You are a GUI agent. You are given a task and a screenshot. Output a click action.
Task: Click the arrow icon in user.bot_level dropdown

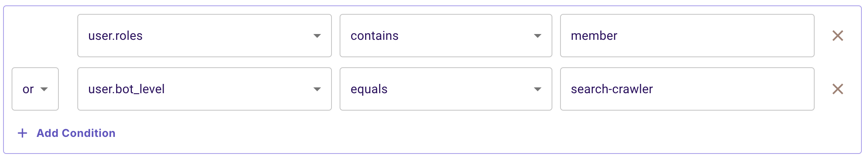pos(317,89)
